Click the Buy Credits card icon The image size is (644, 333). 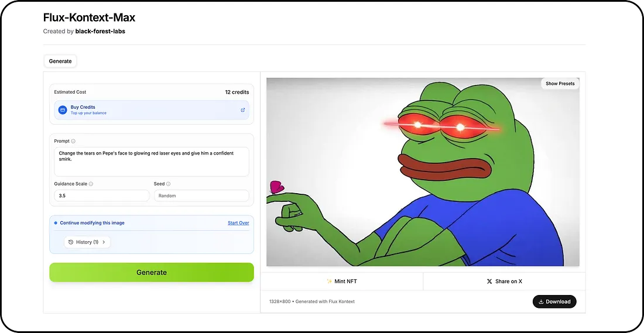[63, 110]
